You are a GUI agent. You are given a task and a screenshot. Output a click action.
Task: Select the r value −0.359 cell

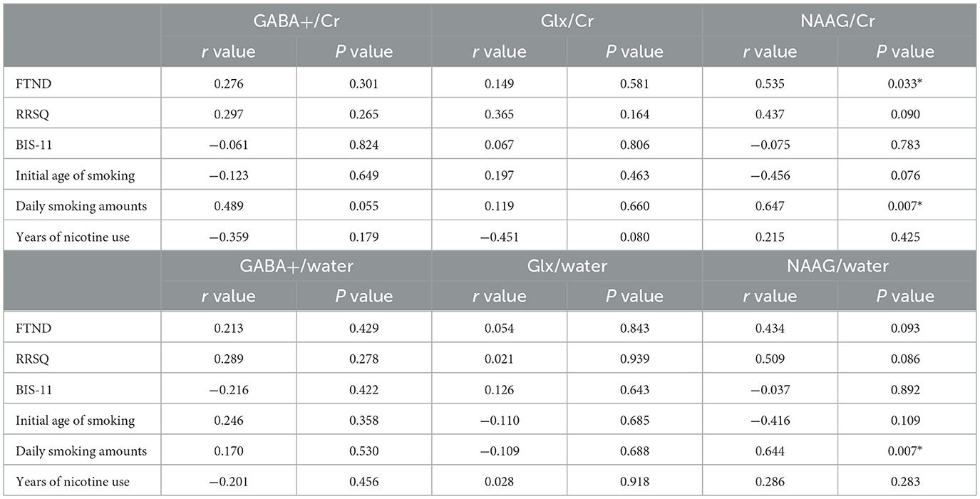(228, 237)
